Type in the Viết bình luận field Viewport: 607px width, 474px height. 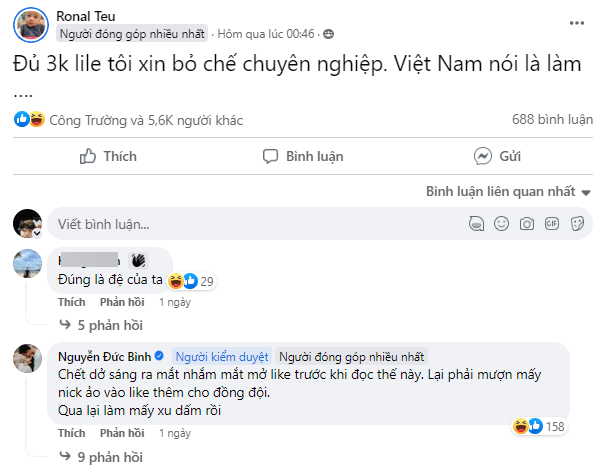tap(250, 224)
